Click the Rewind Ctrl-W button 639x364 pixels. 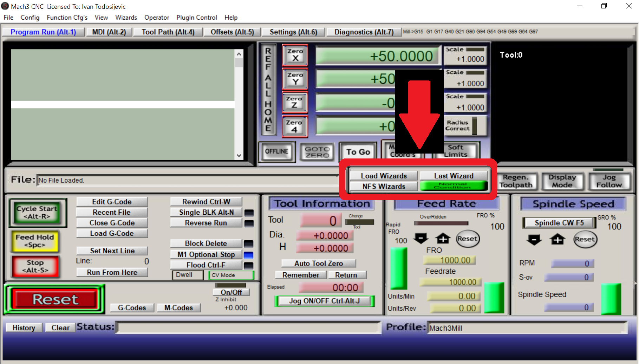[206, 202]
